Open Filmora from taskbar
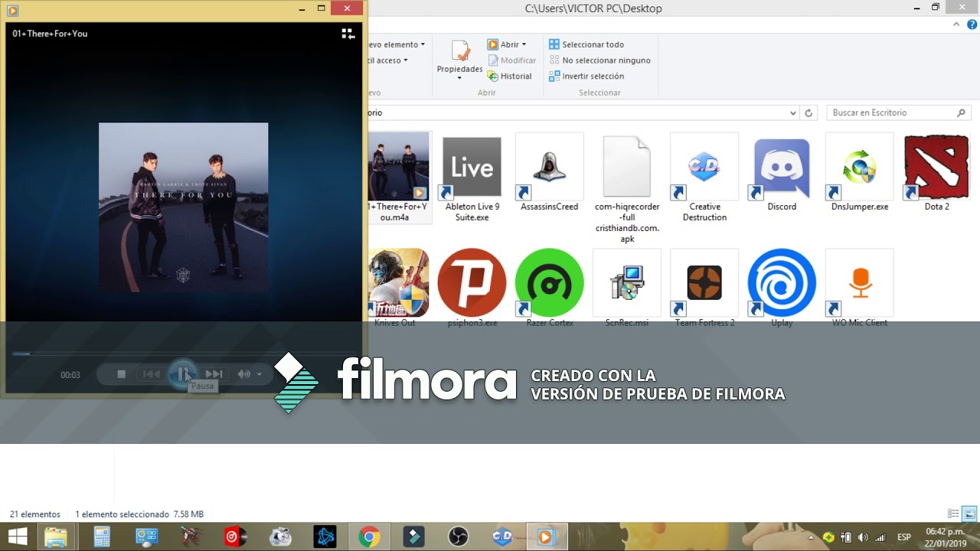The width and height of the screenshot is (980, 551). pos(414,537)
